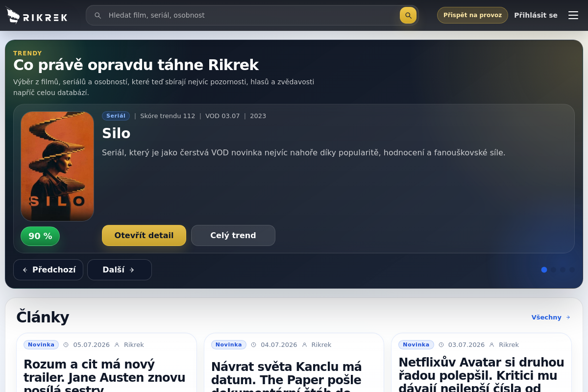Click the "TRENDY" section label
Screen dimensions: 588x392
(27, 53)
